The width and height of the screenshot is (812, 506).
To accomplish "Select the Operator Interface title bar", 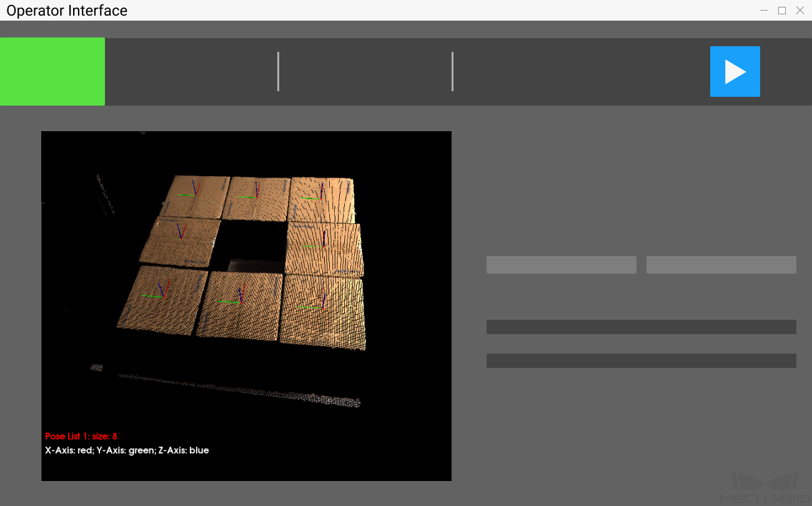I will tap(67, 10).
